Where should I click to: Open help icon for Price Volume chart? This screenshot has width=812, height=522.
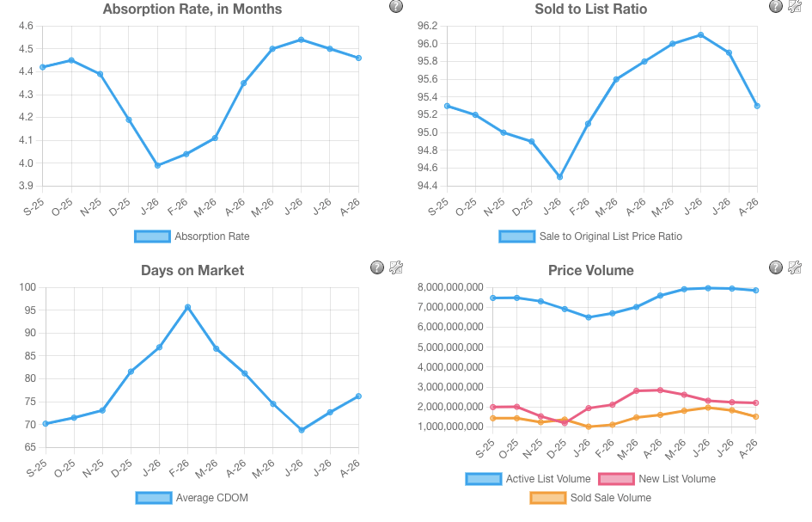click(x=775, y=267)
